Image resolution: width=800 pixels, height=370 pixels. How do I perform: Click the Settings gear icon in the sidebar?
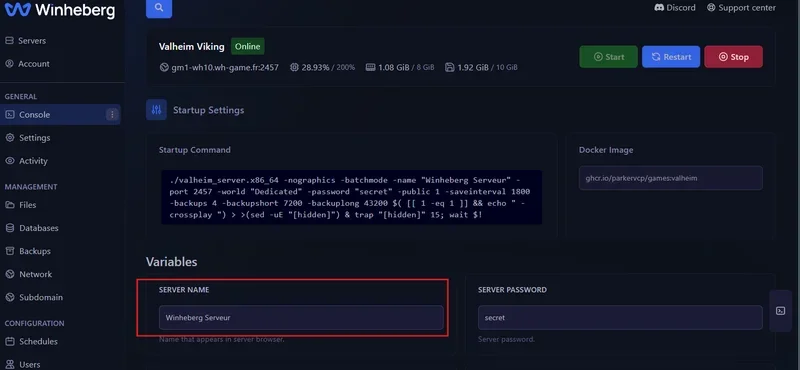9,138
